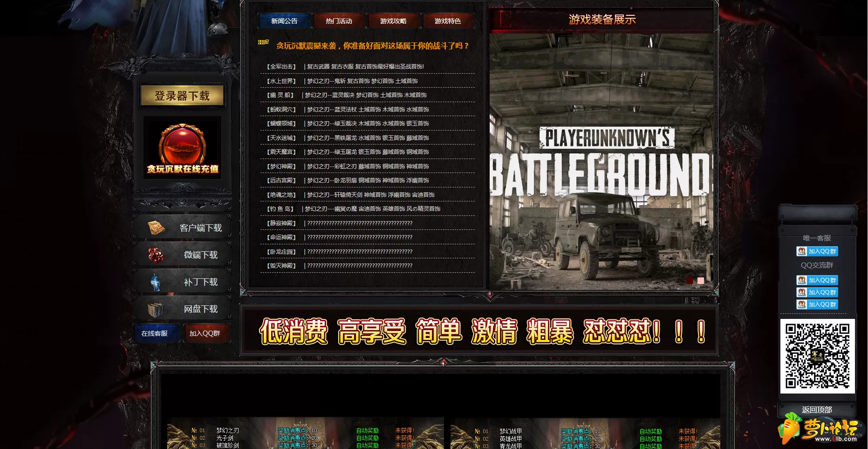868x449 pixels.
Task: Open the 【天水迷城】 news row
Action: point(368,138)
